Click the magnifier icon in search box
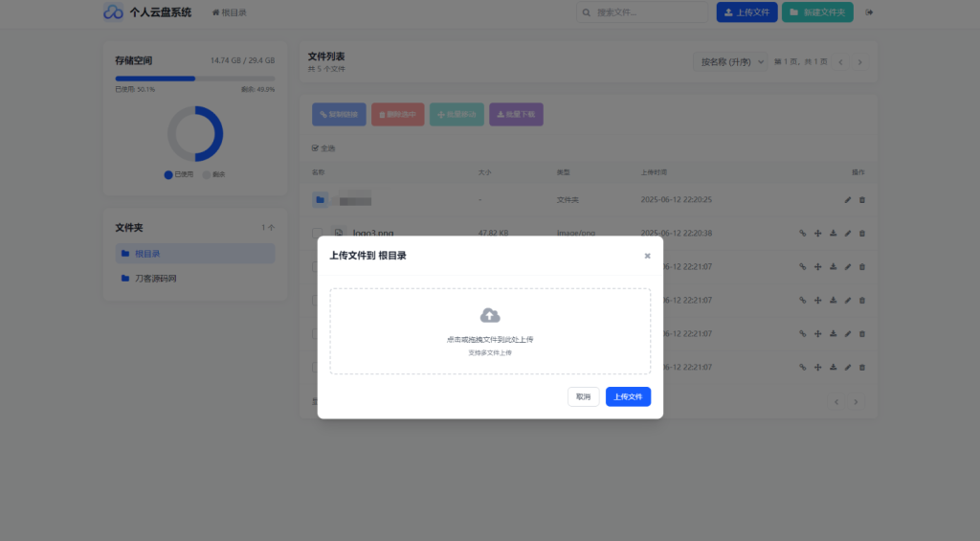Screen dimensions: 980x541 tap(587, 12)
